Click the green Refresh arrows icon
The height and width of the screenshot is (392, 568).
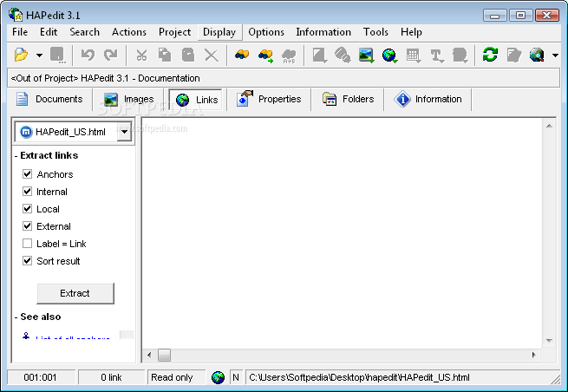coord(490,55)
